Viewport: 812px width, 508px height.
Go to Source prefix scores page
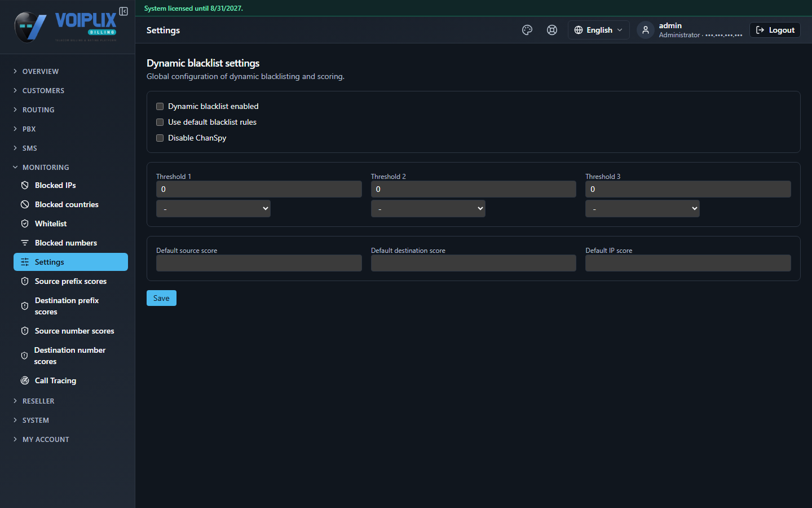70,281
